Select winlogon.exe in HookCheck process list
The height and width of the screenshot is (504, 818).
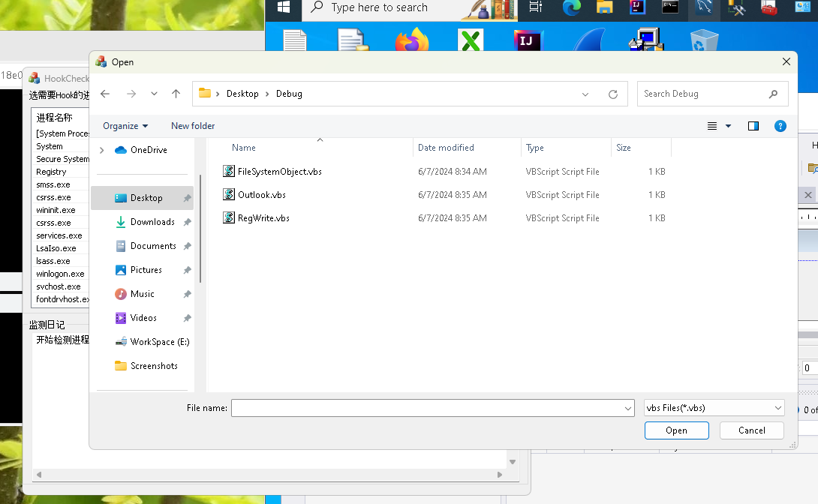(60, 274)
